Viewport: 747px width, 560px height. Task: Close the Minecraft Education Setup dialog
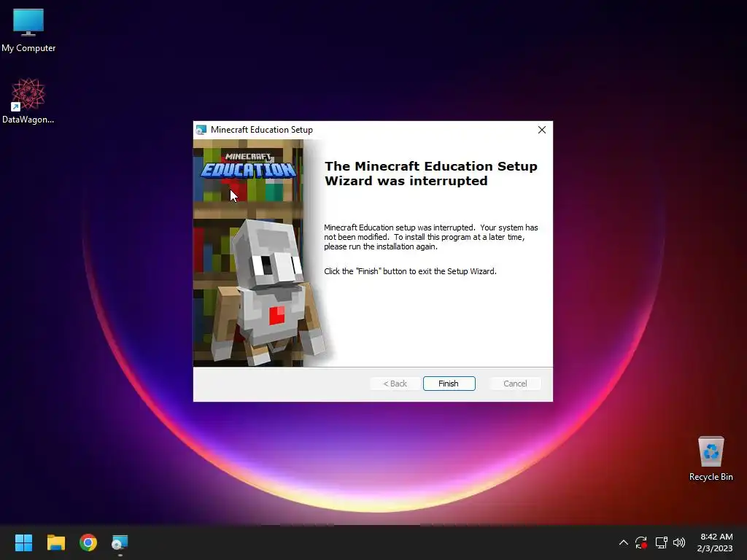click(542, 130)
